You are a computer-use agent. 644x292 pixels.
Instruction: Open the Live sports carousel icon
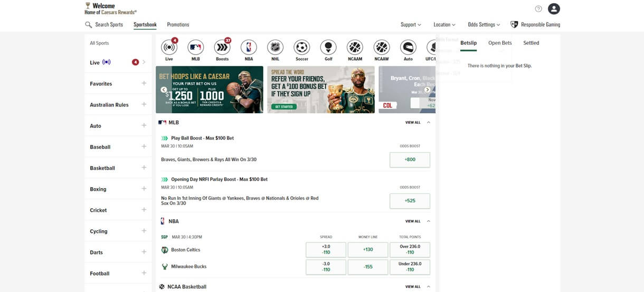pyautogui.click(x=169, y=47)
